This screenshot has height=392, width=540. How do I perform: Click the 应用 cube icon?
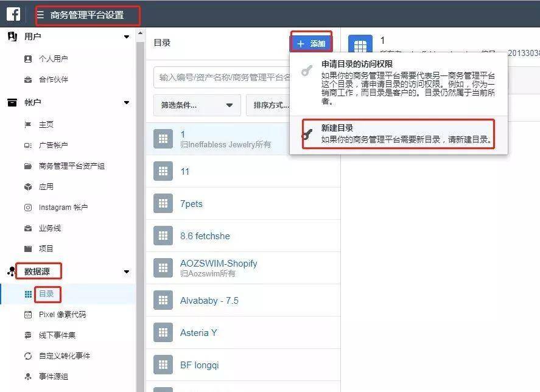click(28, 187)
